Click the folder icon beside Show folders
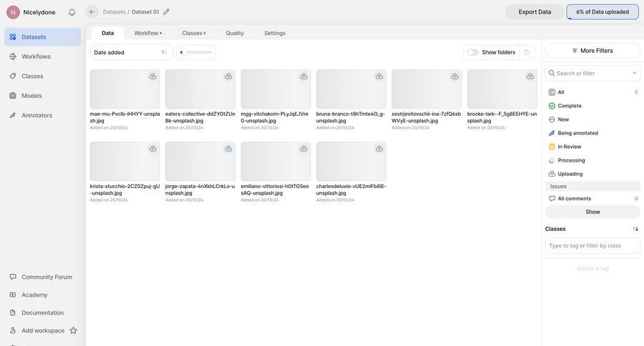The image size is (644, 346). (x=527, y=52)
